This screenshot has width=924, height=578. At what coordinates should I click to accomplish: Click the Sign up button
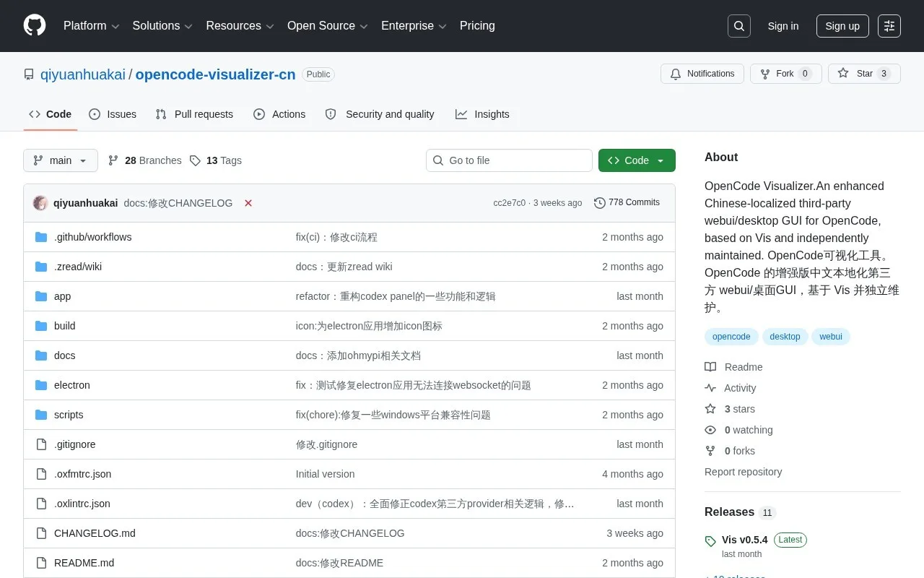(842, 26)
